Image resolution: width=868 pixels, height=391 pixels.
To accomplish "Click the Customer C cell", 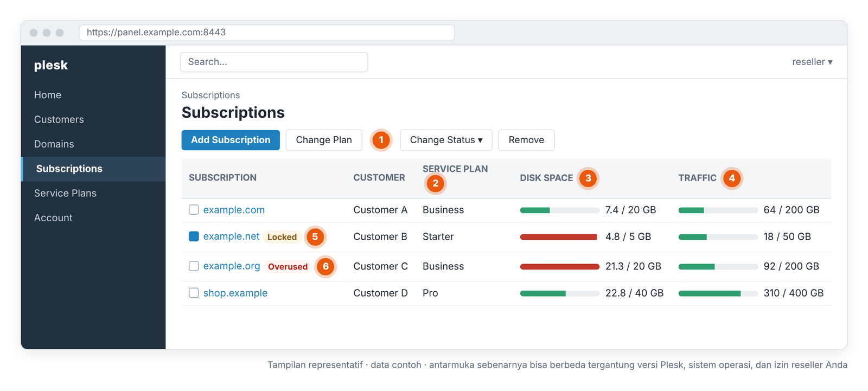I will 380,266.
